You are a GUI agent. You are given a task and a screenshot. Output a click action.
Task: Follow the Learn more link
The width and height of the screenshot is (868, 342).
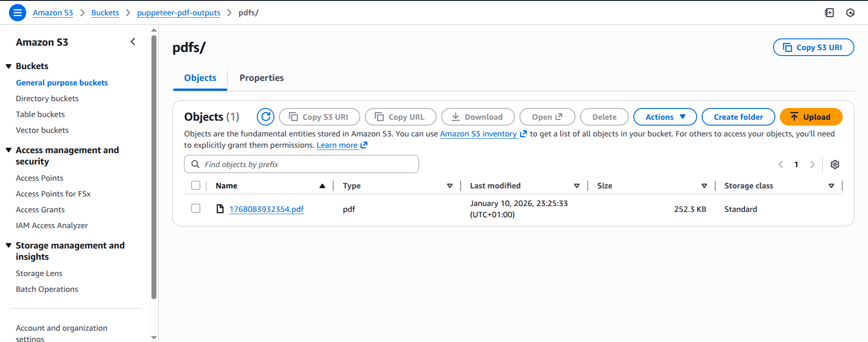pos(342,145)
